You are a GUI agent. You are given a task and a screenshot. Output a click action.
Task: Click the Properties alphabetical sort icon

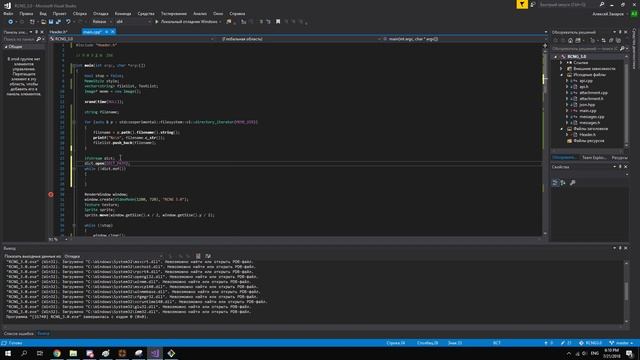pyautogui.click(x=563, y=183)
